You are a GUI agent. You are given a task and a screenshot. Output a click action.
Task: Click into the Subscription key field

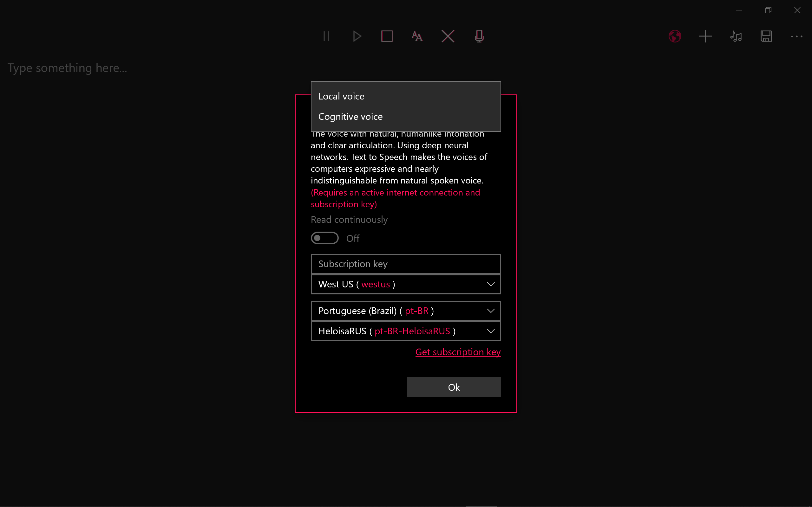pyautogui.click(x=406, y=264)
